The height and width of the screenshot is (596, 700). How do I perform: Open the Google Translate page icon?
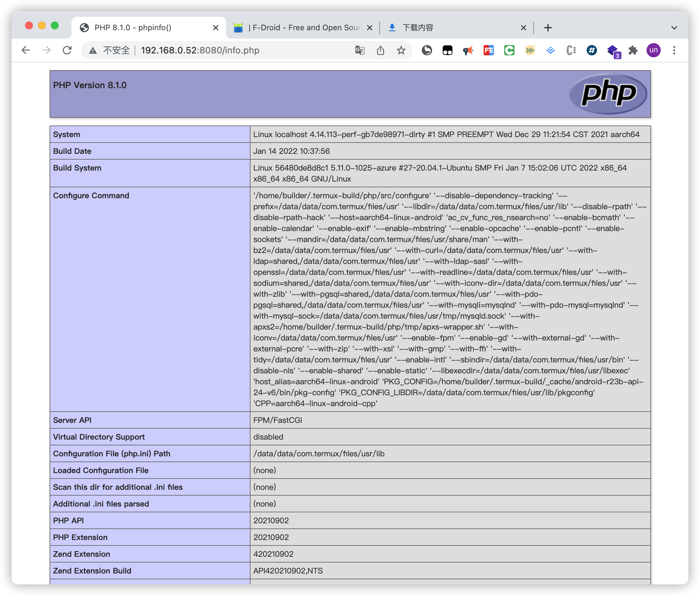click(x=360, y=50)
